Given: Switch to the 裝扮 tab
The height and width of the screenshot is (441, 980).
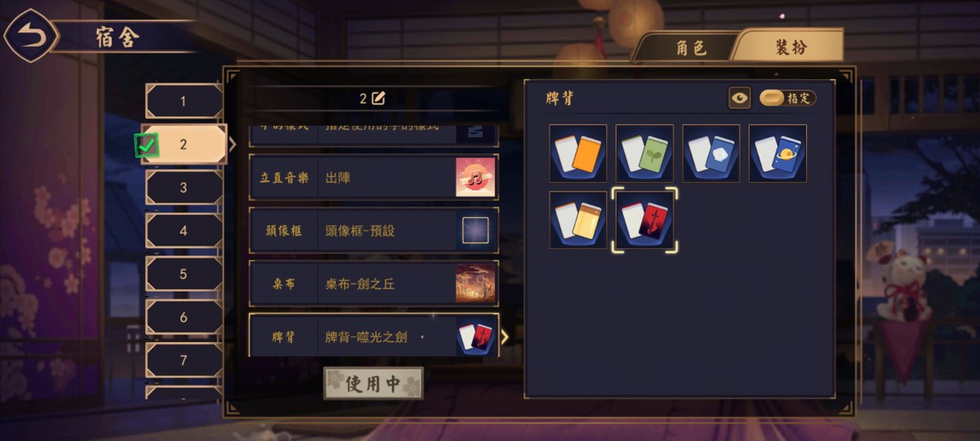Looking at the screenshot, I should coord(790,46).
